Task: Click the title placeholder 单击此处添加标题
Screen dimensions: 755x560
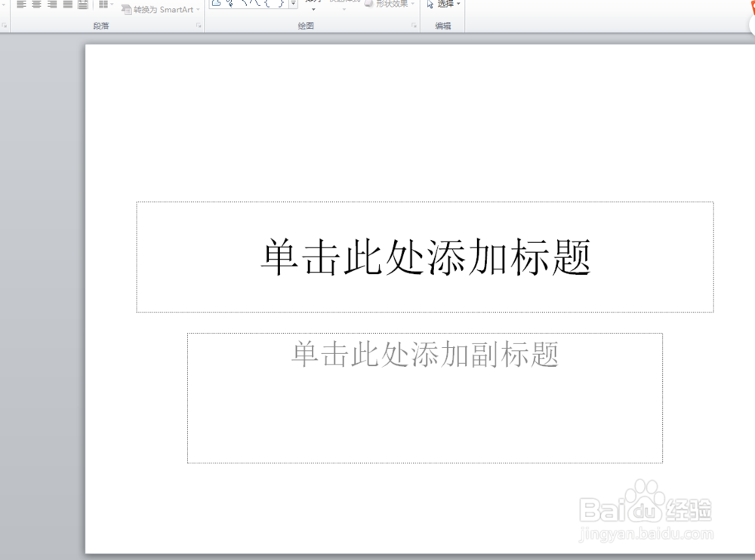Action: pyautogui.click(x=425, y=257)
